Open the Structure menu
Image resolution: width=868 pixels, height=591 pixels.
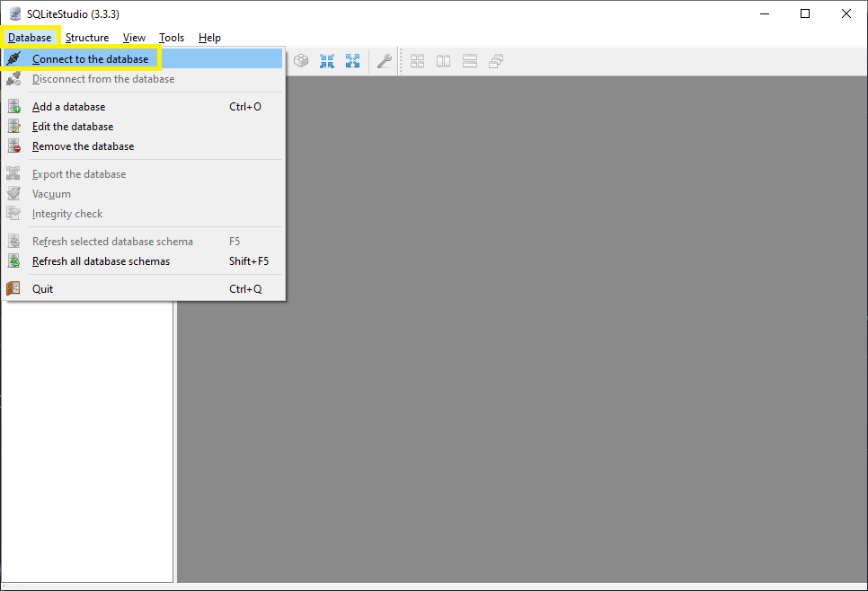click(87, 38)
